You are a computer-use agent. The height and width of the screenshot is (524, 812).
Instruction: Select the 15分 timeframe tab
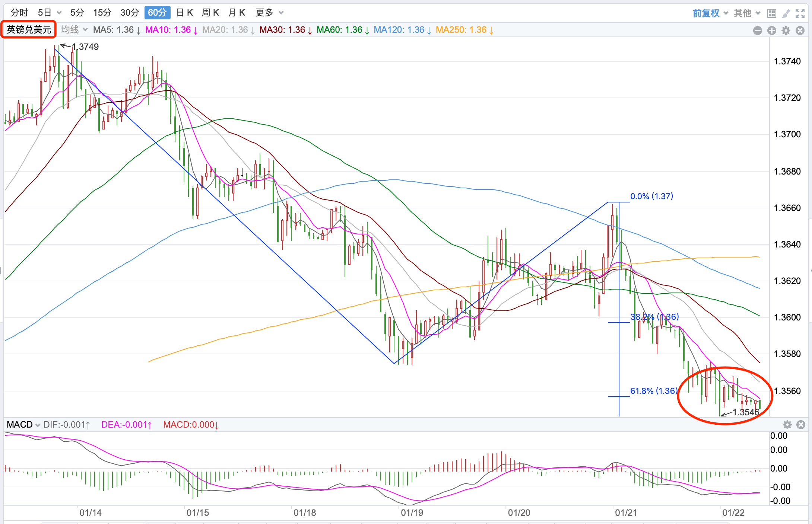coord(102,13)
